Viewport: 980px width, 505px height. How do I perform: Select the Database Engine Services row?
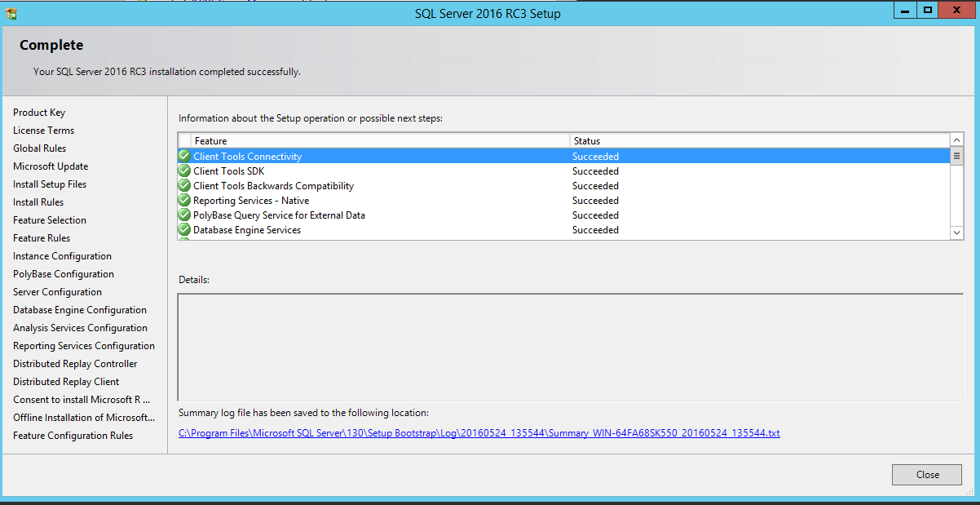(563, 230)
